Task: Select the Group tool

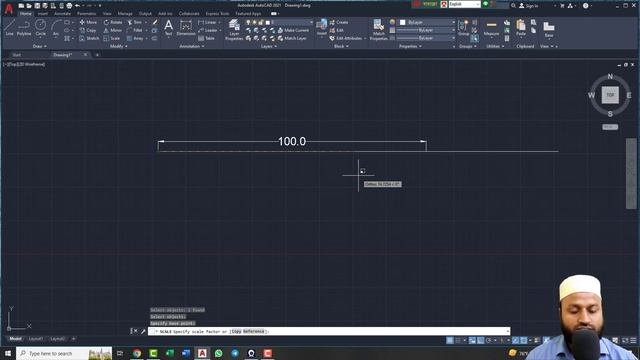Action: coord(463,28)
